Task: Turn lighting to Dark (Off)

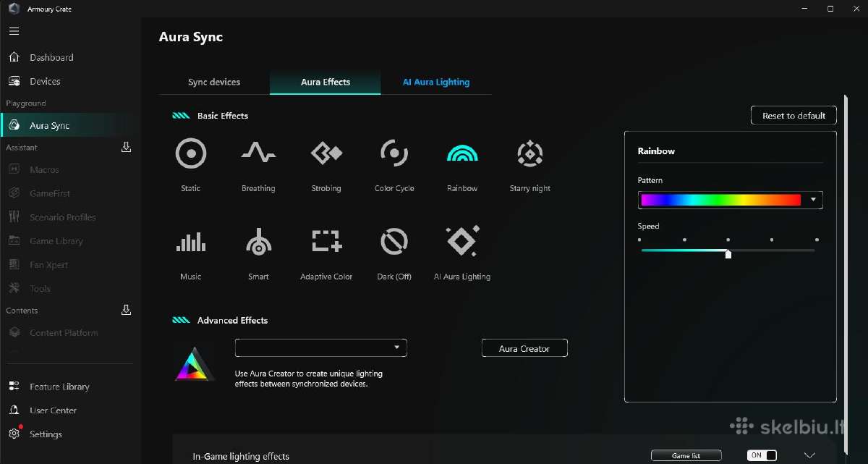Action: [x=394, y=241]
